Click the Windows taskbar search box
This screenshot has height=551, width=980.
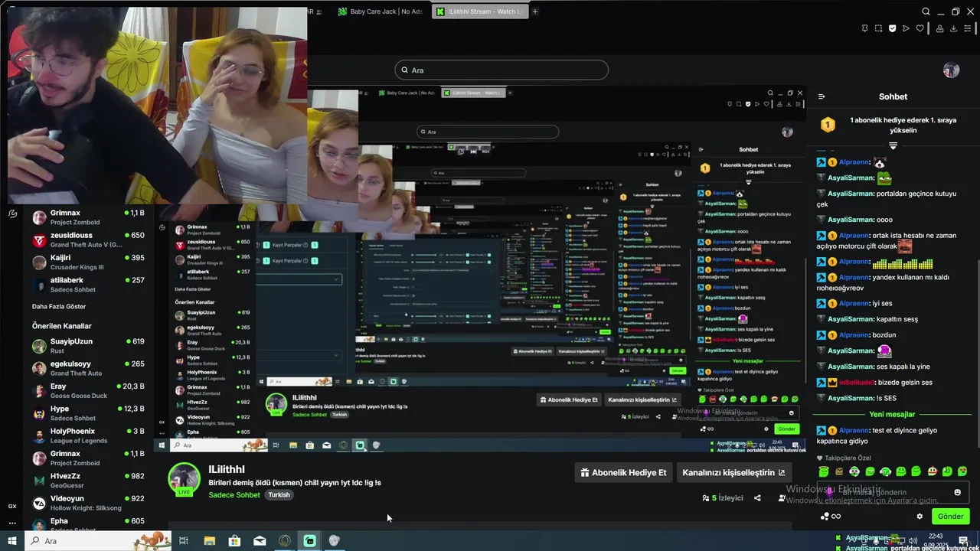pyautogui.click(x=100, y=541)
